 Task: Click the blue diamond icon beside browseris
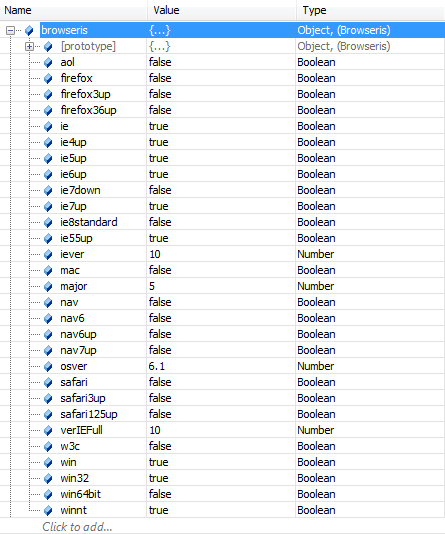(x=29, y=31)
